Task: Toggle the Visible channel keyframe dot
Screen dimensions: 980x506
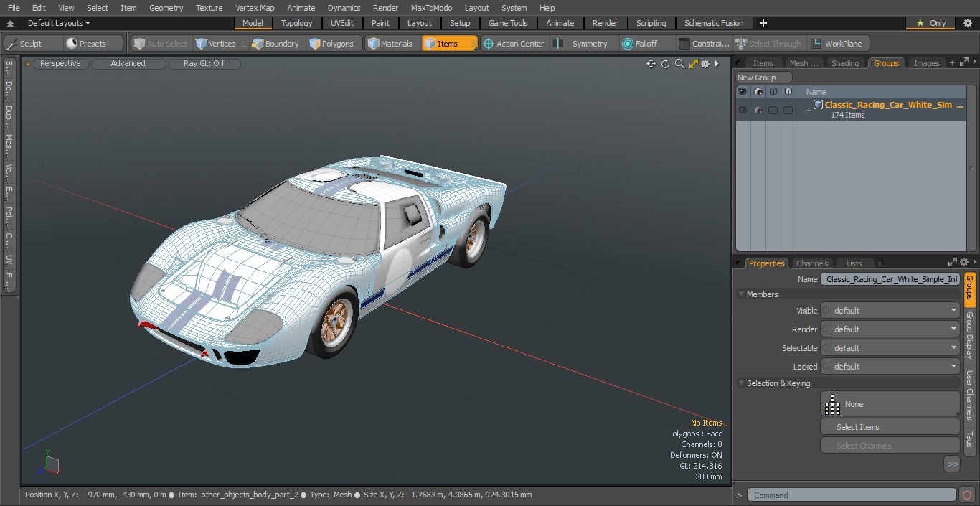Action: point(826,311)
